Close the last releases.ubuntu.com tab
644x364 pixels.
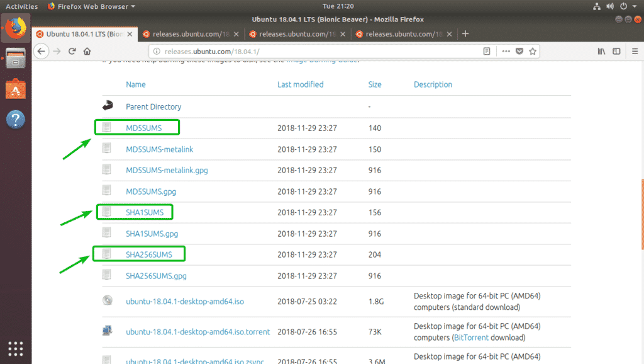tap(449, 34)
